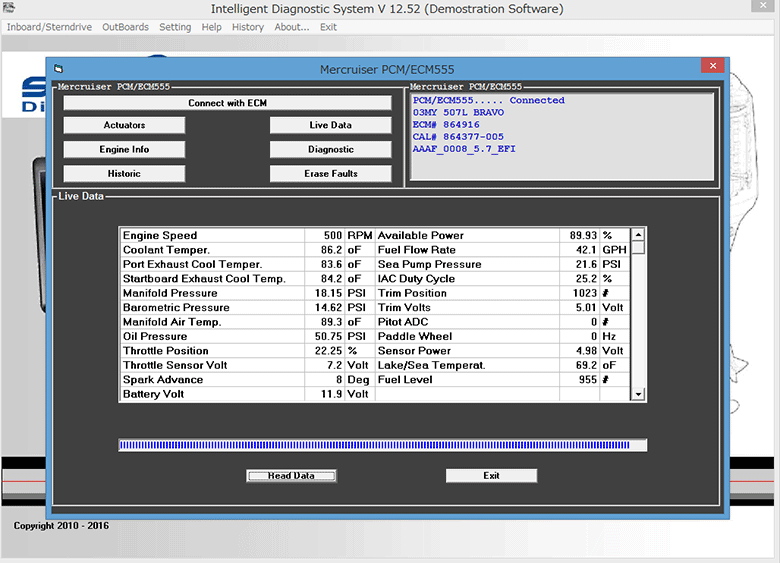The image size is (780, 563).
Task: Choose Exit in the menu bar
Action: pyautogui.click(x=328, y=27)
